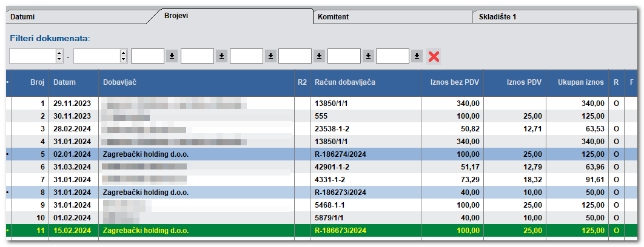This screenshot has width=644, height=247.
Task: Open the third filter dropdown arrow
Action: [270, 56]
